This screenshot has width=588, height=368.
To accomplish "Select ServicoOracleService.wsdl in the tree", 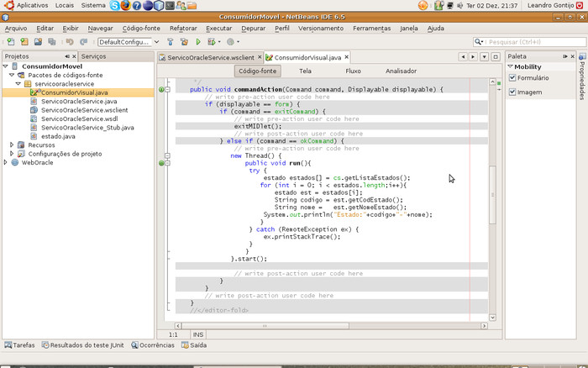I will (x=79, y=118).
